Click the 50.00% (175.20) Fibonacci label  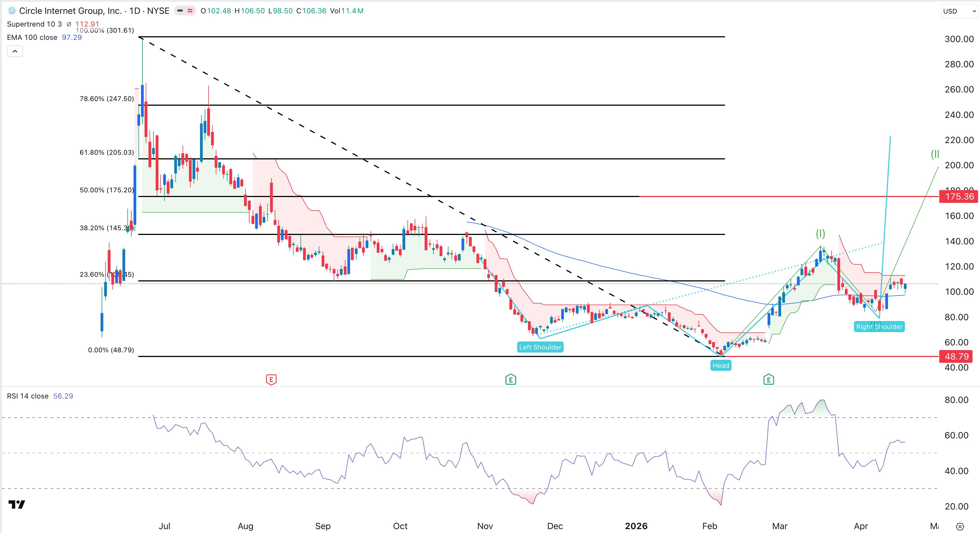click(107, 190)
